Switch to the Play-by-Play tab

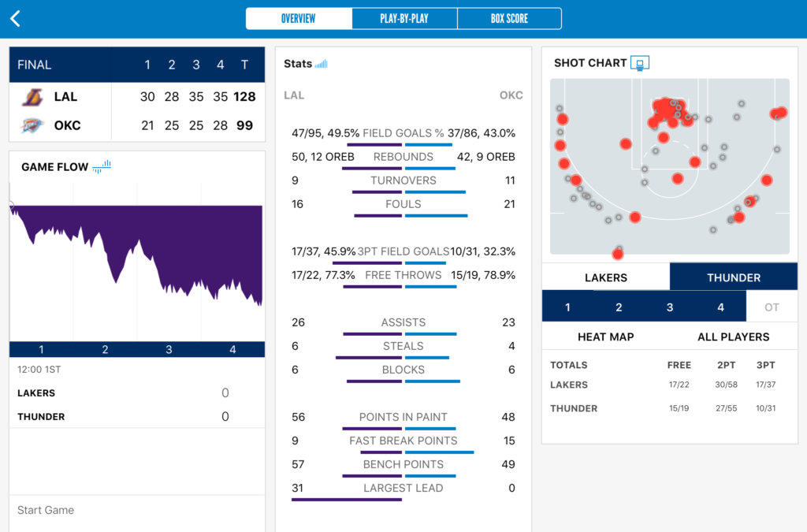[x=404, y=19]
